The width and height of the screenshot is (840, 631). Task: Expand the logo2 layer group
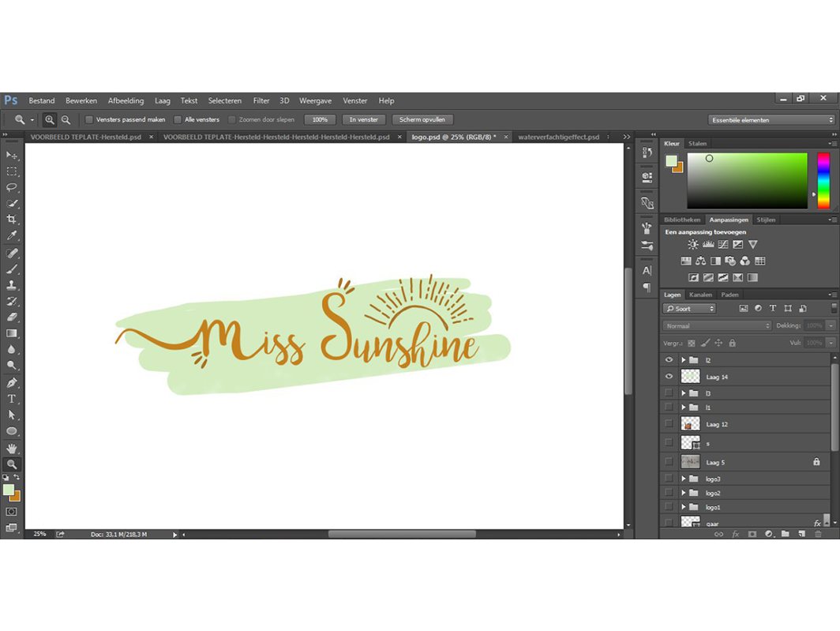(x=684, y=492)
